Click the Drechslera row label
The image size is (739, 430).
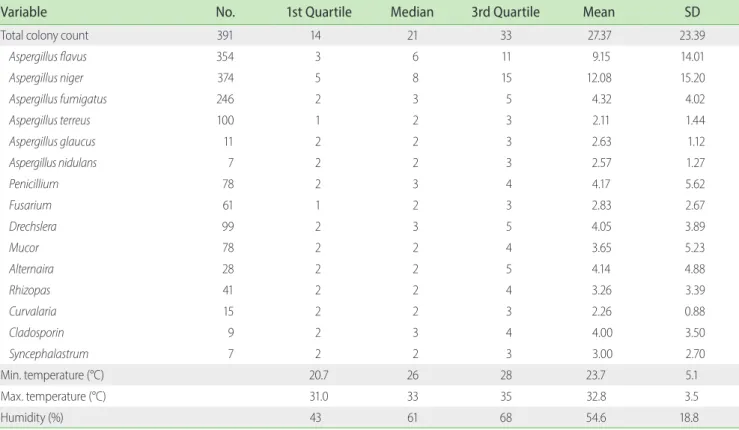pos(33,226)
